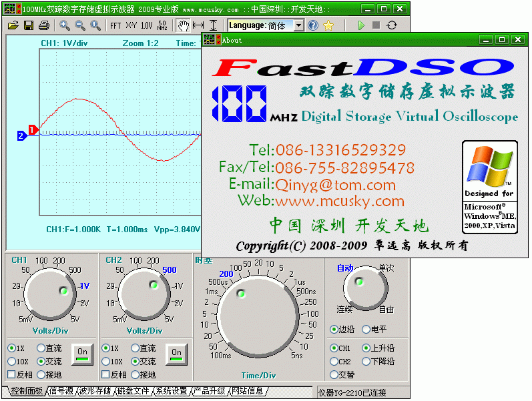Enable CH1 反相 invert checkbox
This screenshot has width=532, height=401.
[11, 375]
